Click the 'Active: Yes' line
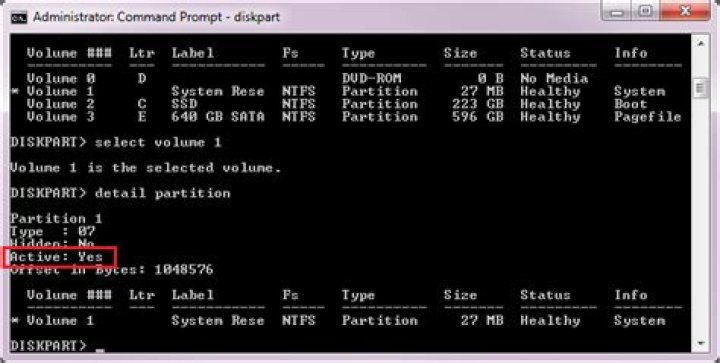720x363 pixels. click(56, 257)
